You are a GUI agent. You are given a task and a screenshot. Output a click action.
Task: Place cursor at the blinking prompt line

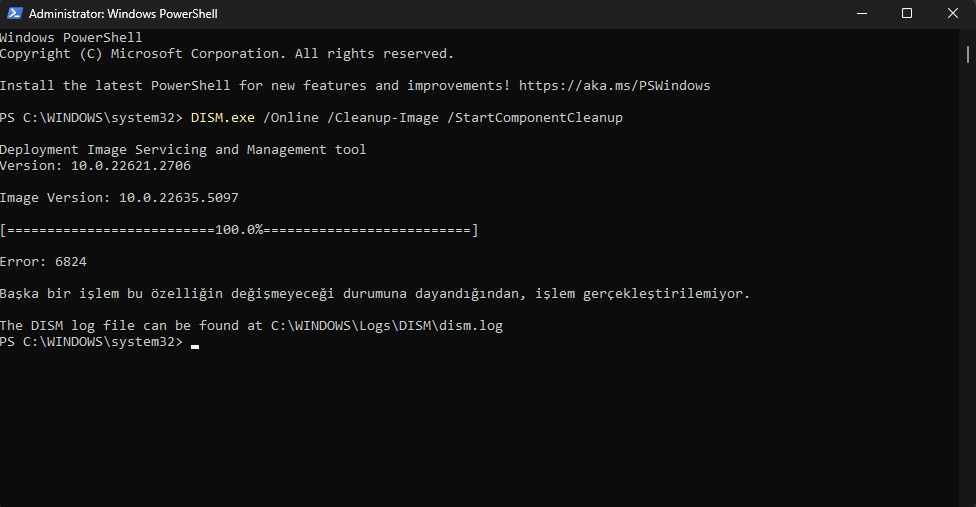coord(195,343)
